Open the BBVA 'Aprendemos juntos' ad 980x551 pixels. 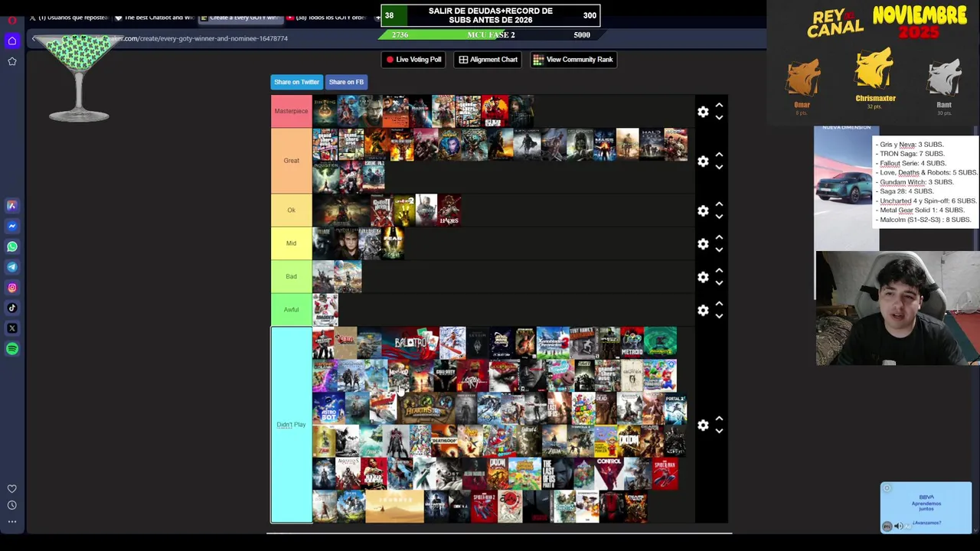pos(926,507)
